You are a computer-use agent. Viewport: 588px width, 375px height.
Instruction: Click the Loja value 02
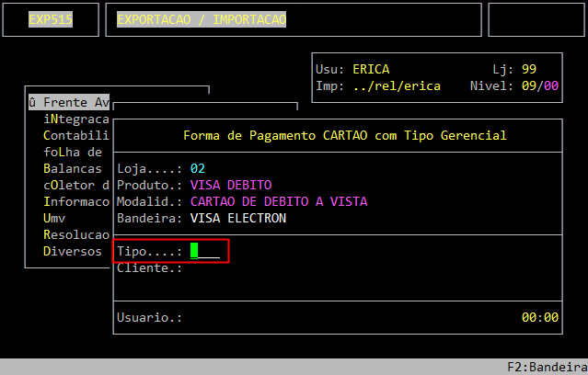pos(198,168)
